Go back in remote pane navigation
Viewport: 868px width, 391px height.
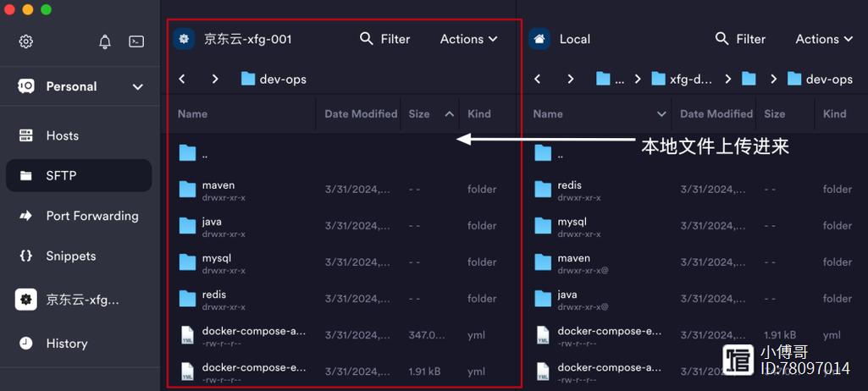181,79
